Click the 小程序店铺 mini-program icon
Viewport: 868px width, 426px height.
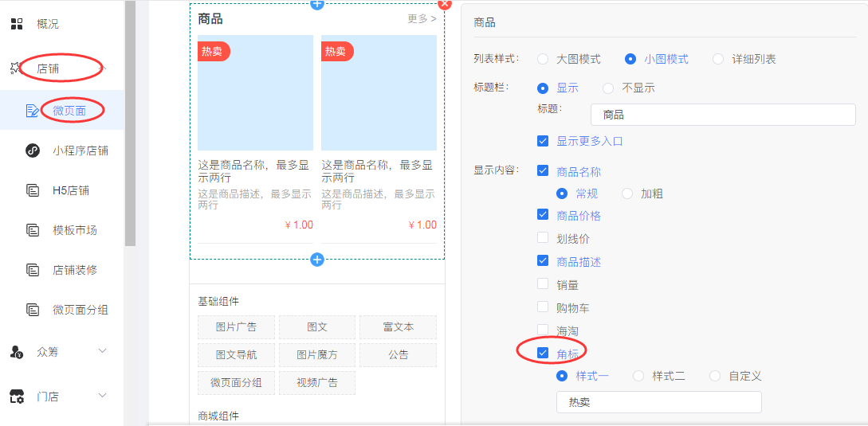pos(33,150)
